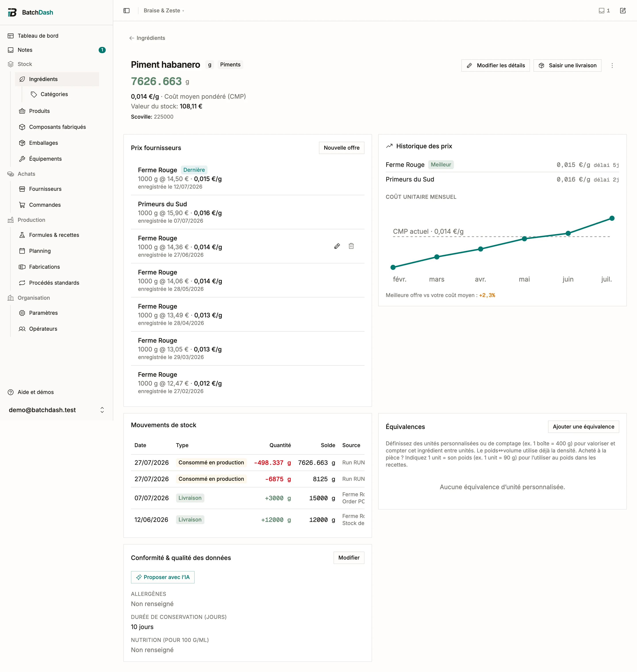
Task: Click Modifier les détails button
Action: point(495,66)
